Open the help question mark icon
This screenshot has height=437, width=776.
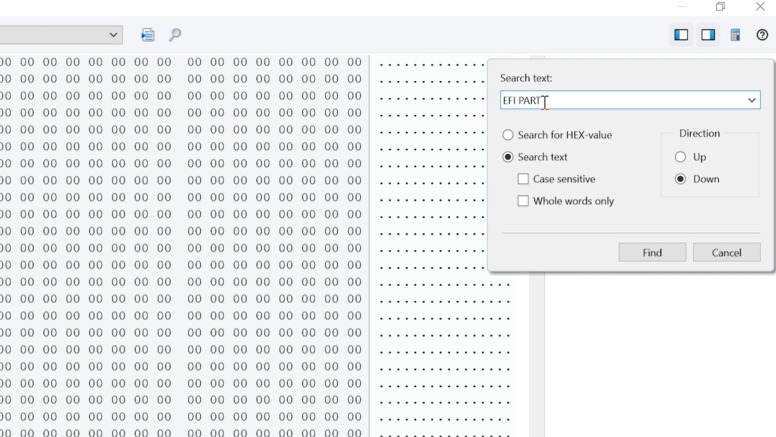tap(762, 35)
